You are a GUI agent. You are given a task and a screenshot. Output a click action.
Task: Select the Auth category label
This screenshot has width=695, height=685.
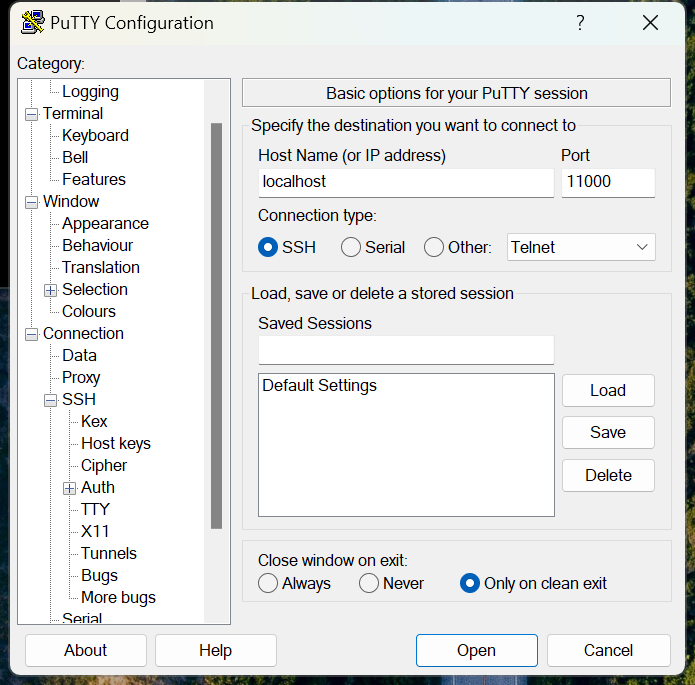coord(98,488)
